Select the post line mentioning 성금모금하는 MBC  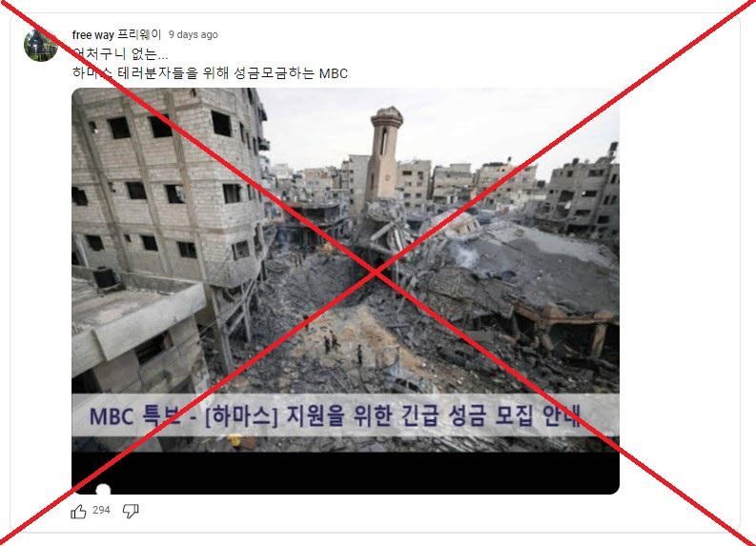[210, 73]
